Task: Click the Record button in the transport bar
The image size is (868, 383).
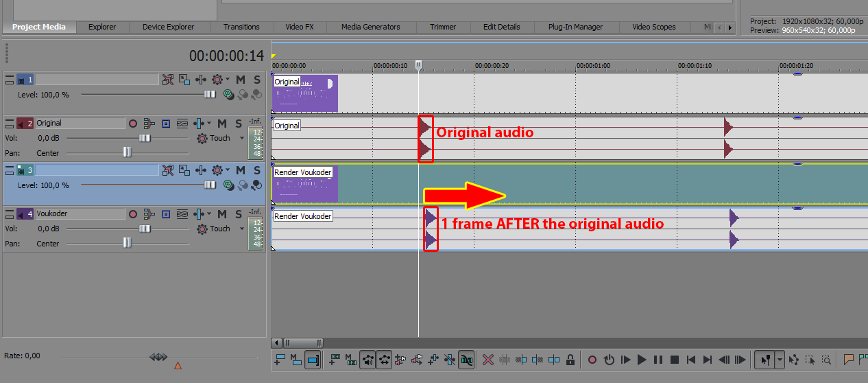Action: click(x=592, y=359)
